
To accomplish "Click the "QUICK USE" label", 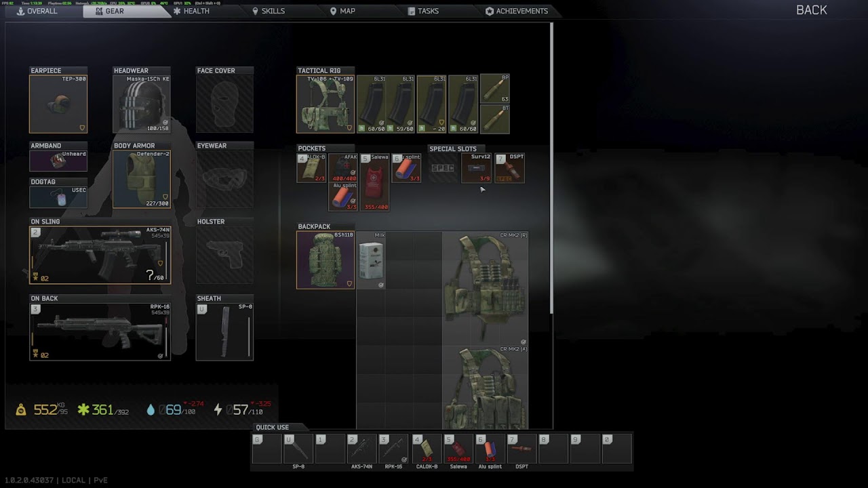I will click(x=272, y=428).
